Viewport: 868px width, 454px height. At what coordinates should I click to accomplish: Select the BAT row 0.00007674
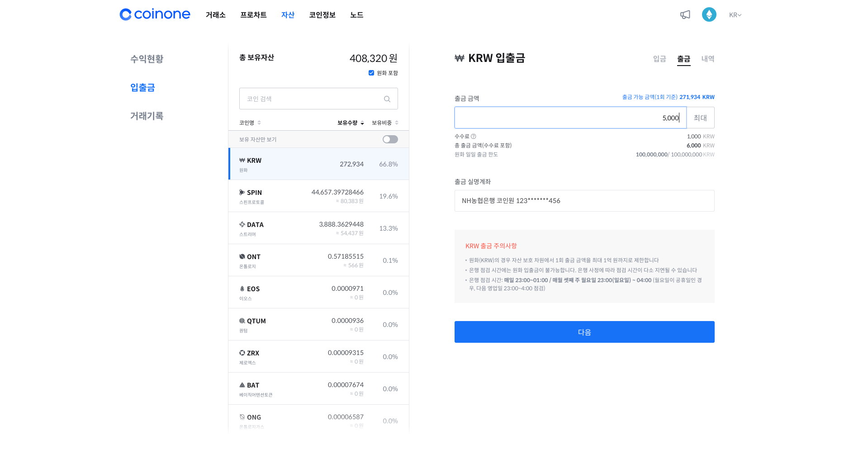[319, 388]
